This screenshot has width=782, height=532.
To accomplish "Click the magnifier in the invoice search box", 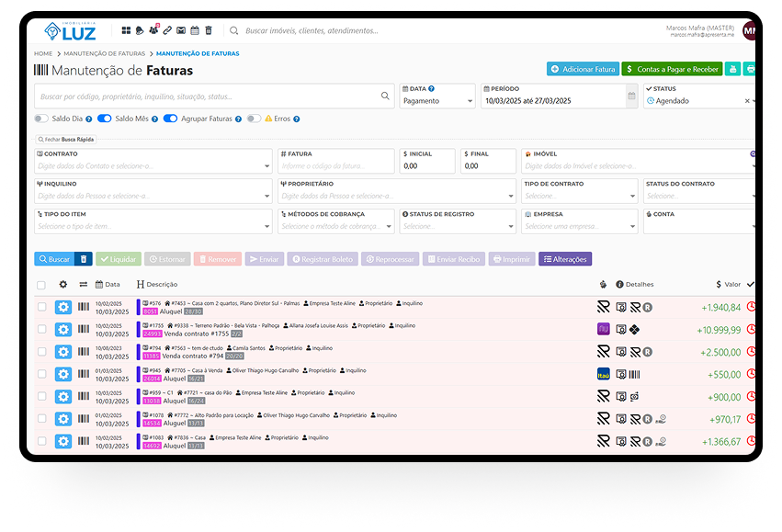I will (x=385, y=96).
